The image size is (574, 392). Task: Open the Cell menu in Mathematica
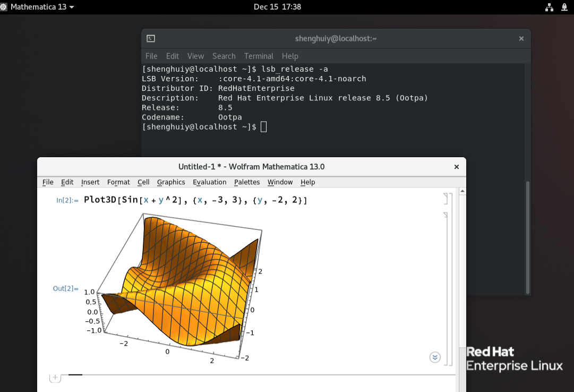pyautogui.click(x=143, y=182)
